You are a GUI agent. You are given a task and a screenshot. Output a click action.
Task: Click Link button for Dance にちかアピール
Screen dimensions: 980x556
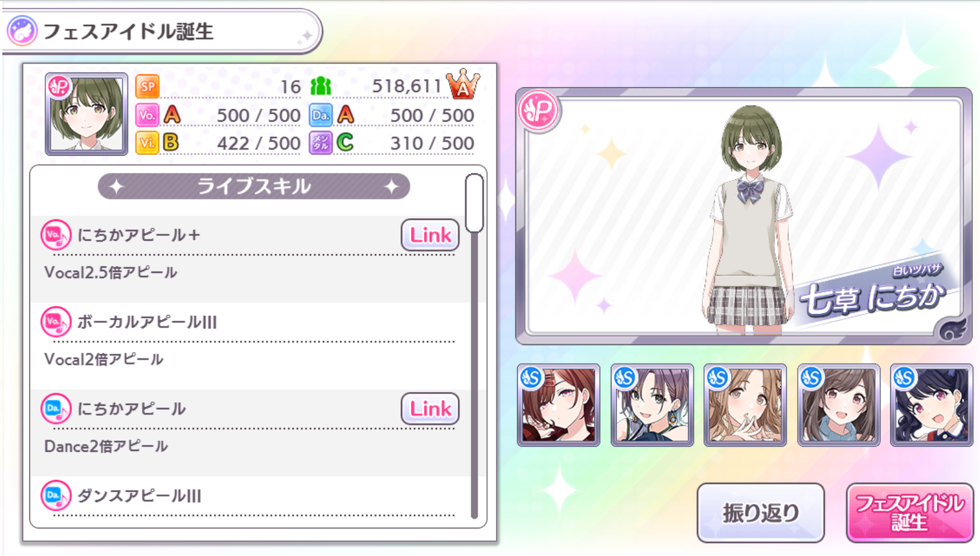pos(430,409)
